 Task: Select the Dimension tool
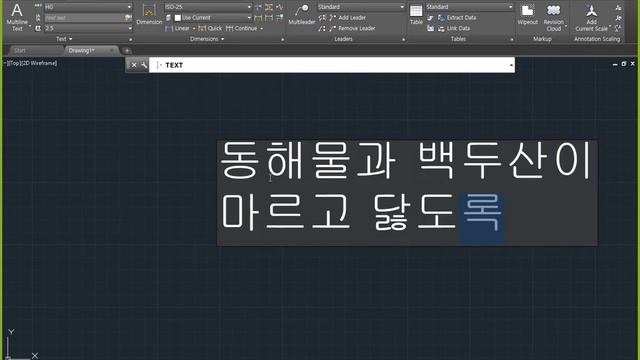(x=149, y=14)
